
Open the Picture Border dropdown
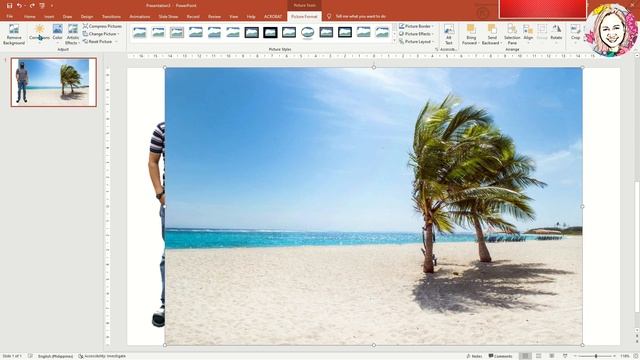click(416, 26)
